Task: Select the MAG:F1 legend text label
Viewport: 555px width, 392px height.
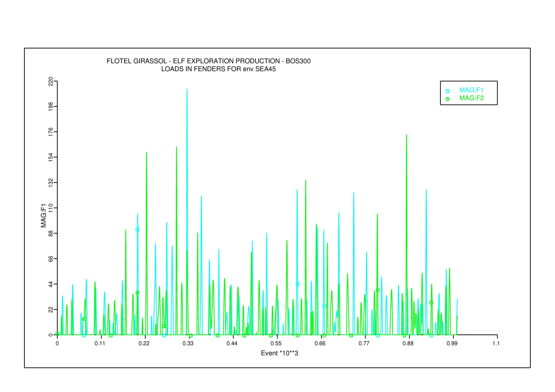Action: tap(471, 90)
